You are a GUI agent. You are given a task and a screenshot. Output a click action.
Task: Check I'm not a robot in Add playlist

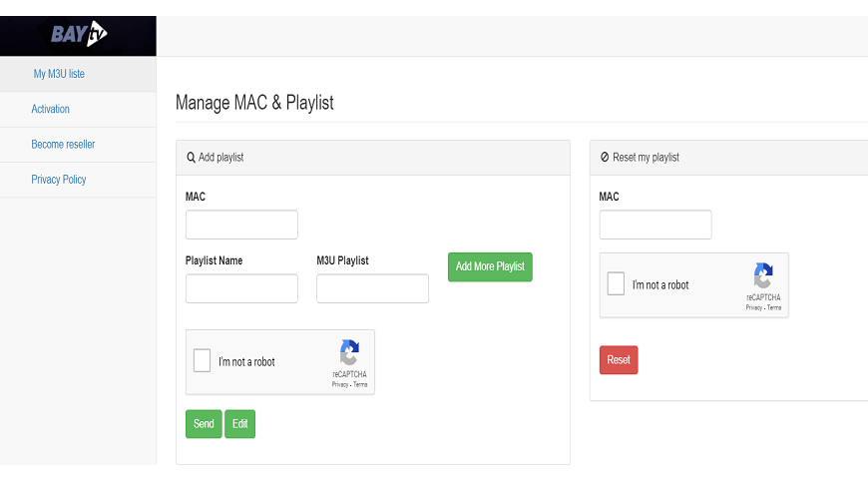(x=203, y=361)
